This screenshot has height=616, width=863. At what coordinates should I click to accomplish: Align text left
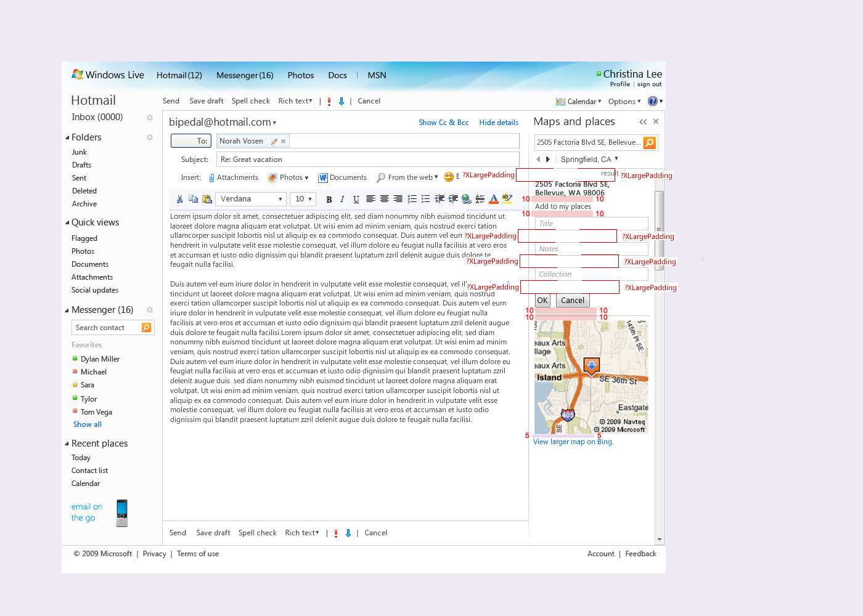(x=370, y=199)
